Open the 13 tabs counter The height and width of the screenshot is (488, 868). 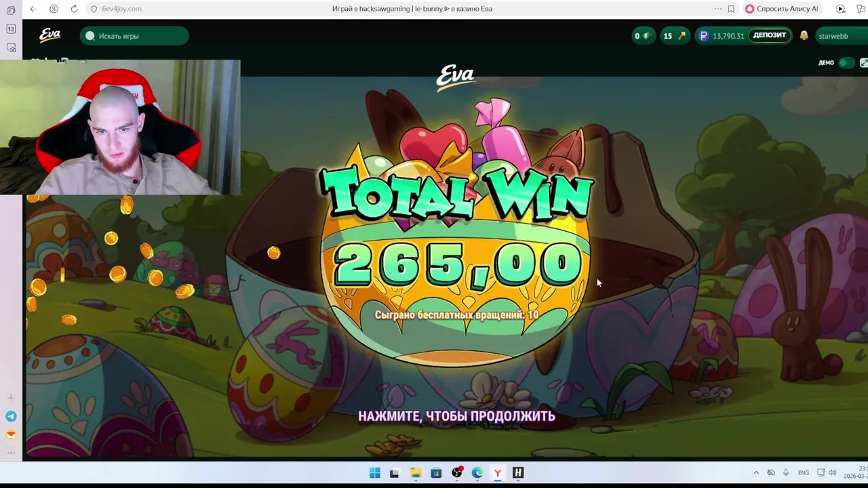tap(11, 29)
